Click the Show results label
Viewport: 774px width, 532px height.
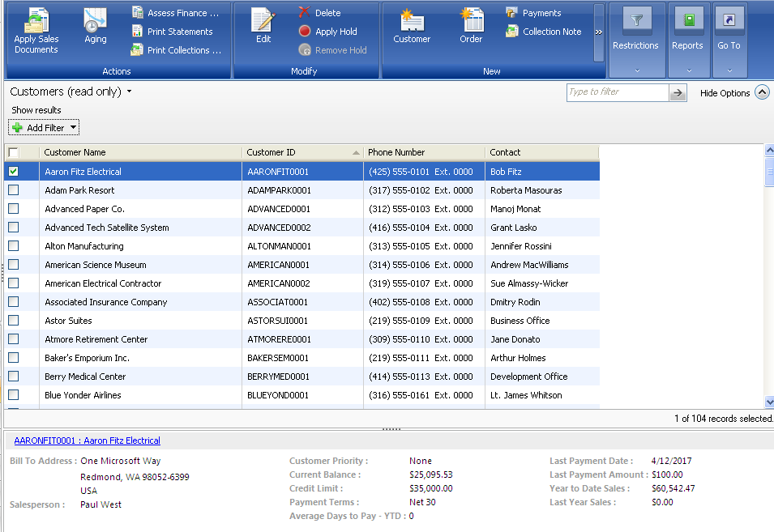tap(36, 110)
